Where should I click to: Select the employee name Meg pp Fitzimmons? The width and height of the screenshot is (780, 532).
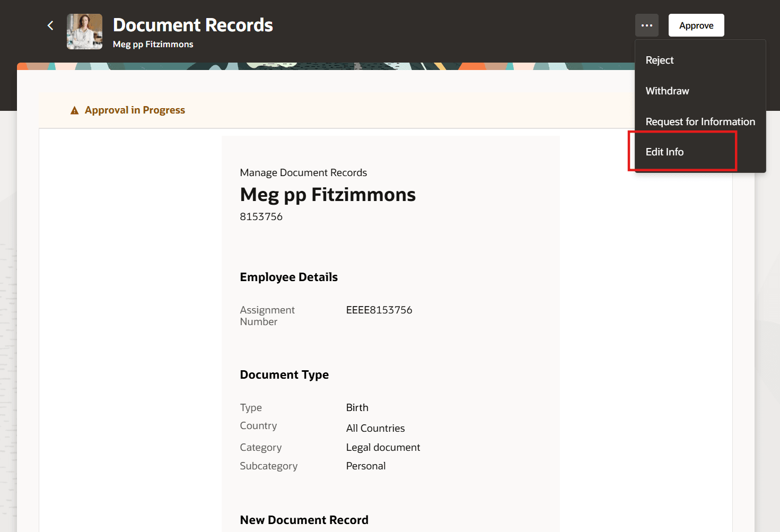coord(327,195)
